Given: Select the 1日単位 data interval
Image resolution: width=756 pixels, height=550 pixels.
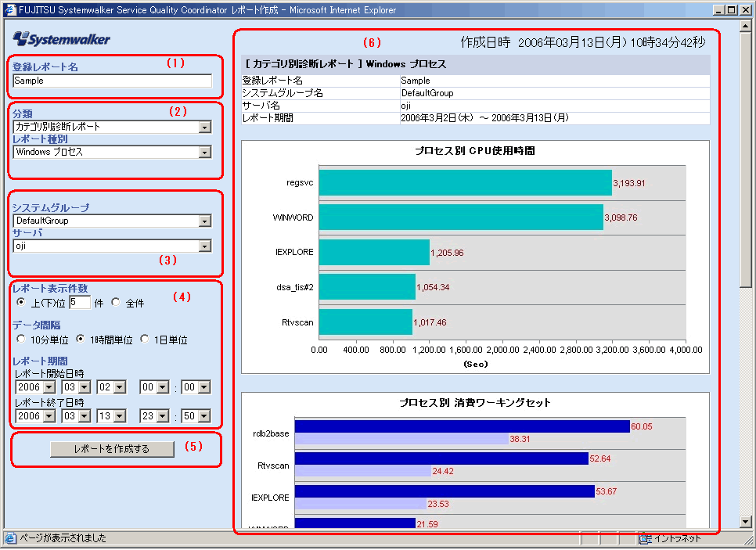Looking at the screenshot, I should [145, 339].
